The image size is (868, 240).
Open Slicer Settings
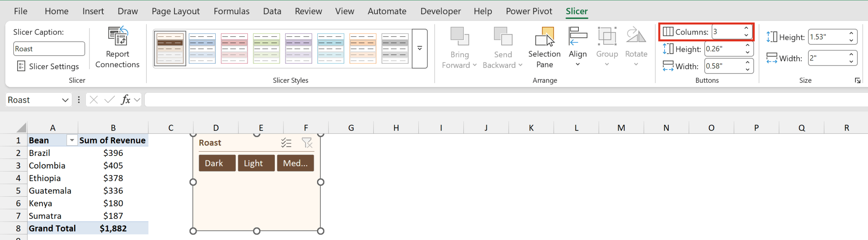coord(48,66)
